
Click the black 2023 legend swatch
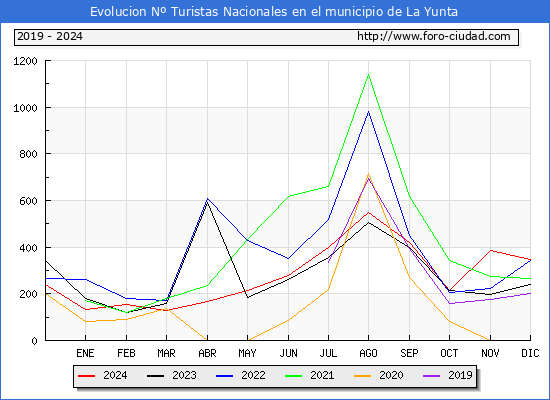pos(155,376)
